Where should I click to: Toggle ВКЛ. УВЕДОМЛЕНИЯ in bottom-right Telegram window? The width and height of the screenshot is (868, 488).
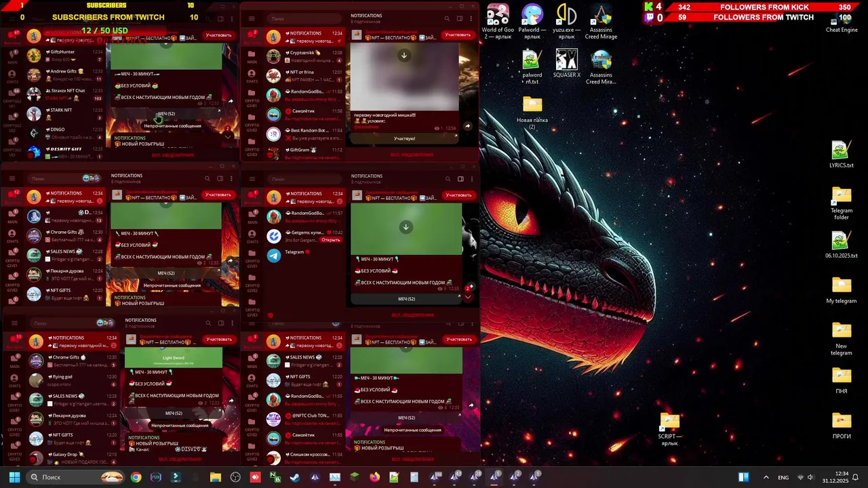tap(412, 460)
